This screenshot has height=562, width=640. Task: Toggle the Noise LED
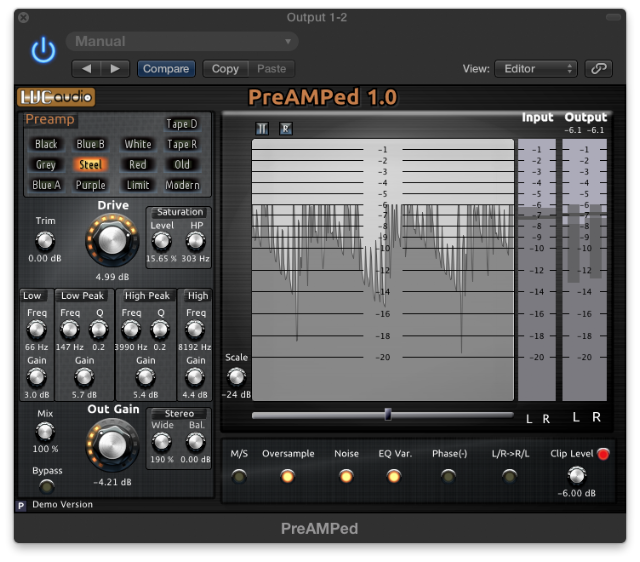pyautogui.click(x=346, y=476)
